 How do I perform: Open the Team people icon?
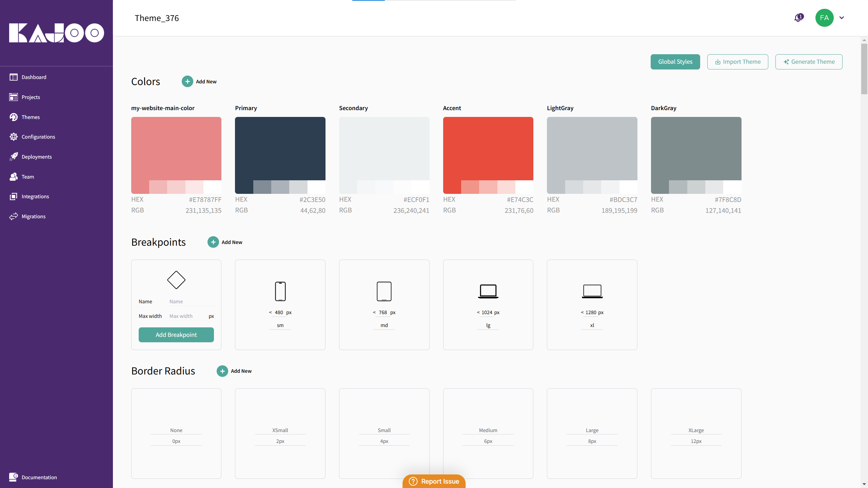[14, 177]
